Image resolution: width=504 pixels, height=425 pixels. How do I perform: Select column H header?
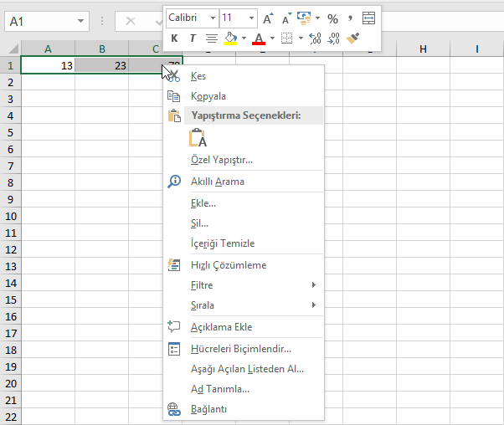pyautogui.click(x=424, y=49)
